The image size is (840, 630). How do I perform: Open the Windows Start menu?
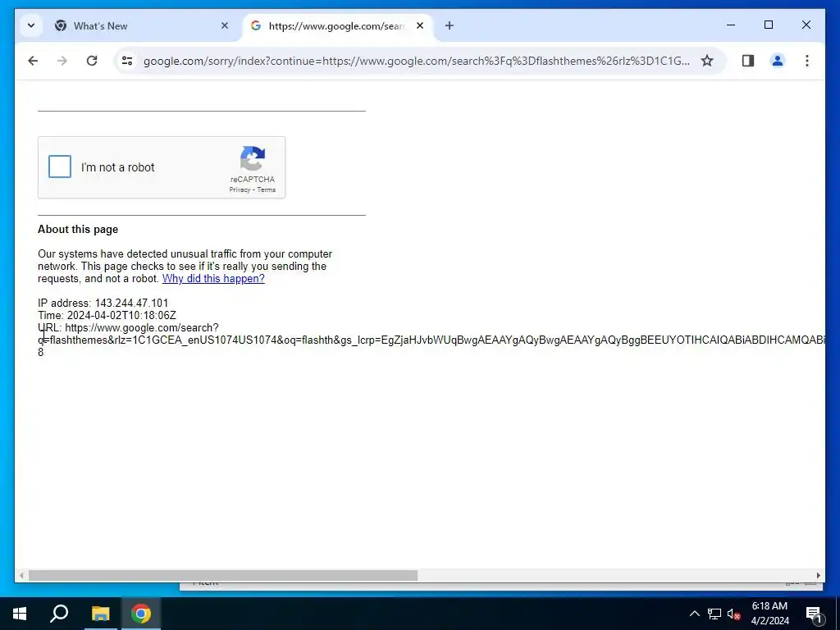pyautogui.click(x=20, y=614)
